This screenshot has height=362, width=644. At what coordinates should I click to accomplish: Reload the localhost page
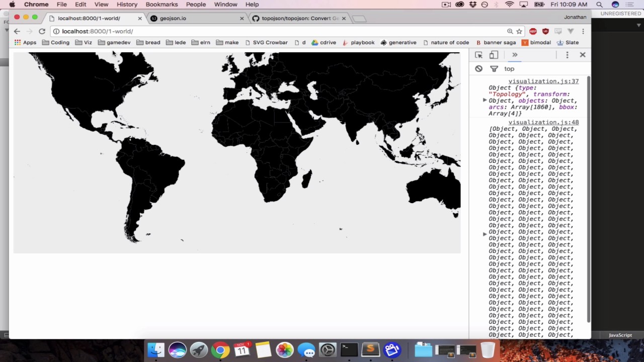click(42, 31)
